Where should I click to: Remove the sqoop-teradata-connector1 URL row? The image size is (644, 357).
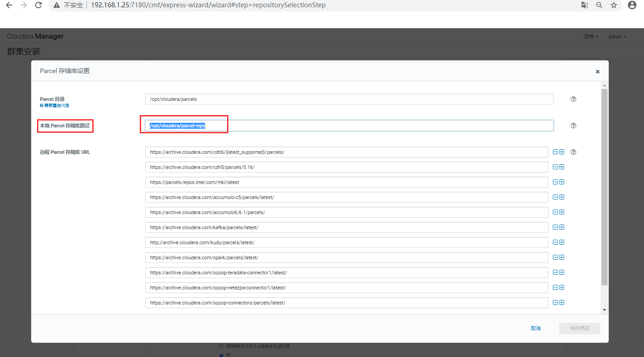pos(555,273)
